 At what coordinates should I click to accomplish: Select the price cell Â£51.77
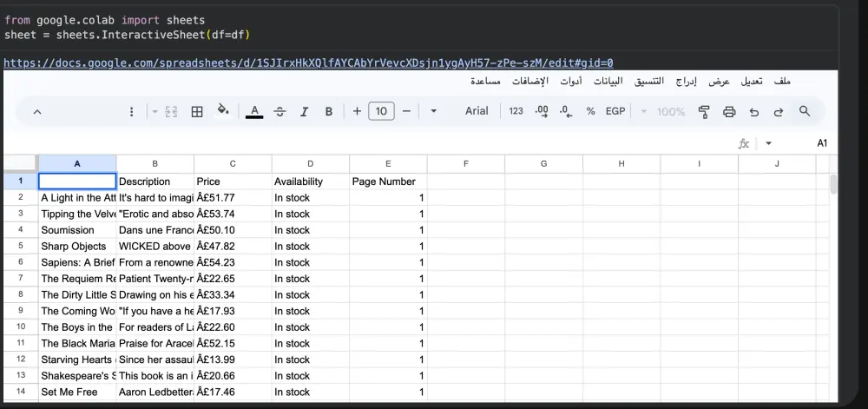[233, 198]
